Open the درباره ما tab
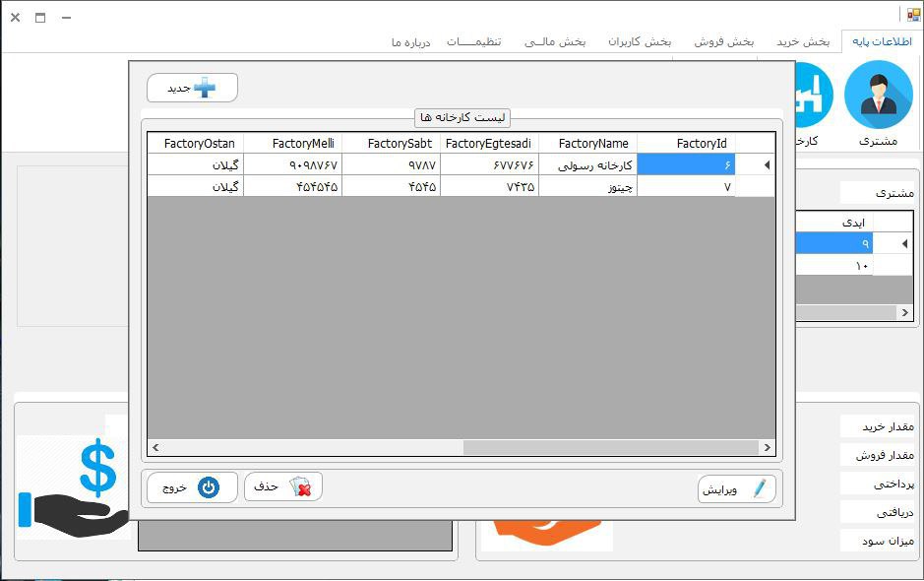 [x=410, y=42]
